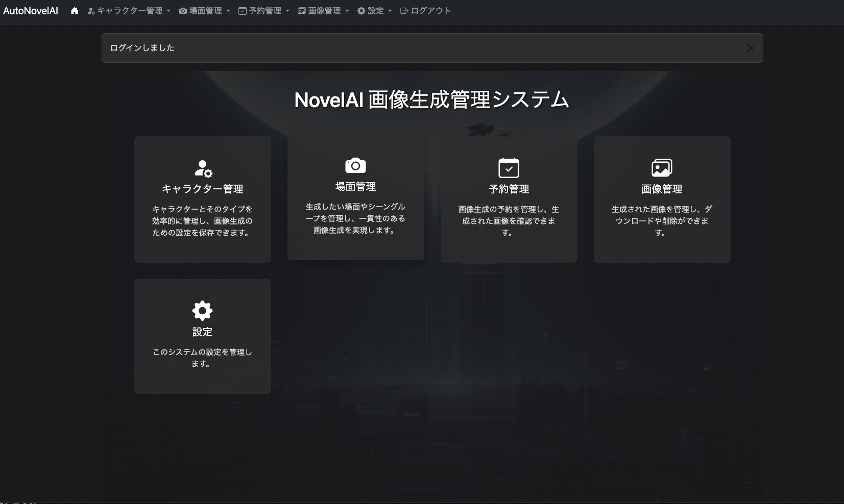The width and height of the screenshot is (844, 504).
Task: Open the 場面管理 dropdown menu
Action: pyautogui.click(x=204, y=10)
